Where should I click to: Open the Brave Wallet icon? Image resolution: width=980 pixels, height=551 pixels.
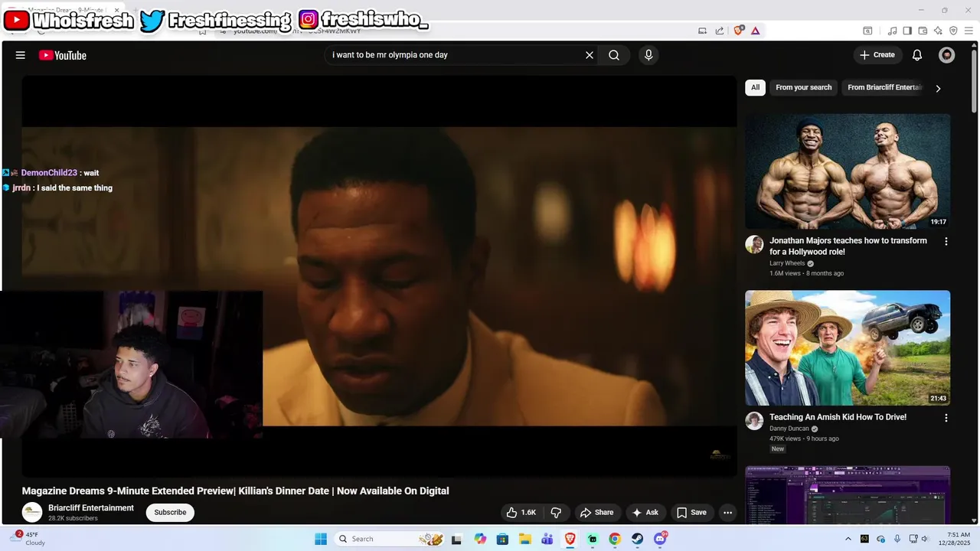[x=923, y=31]
